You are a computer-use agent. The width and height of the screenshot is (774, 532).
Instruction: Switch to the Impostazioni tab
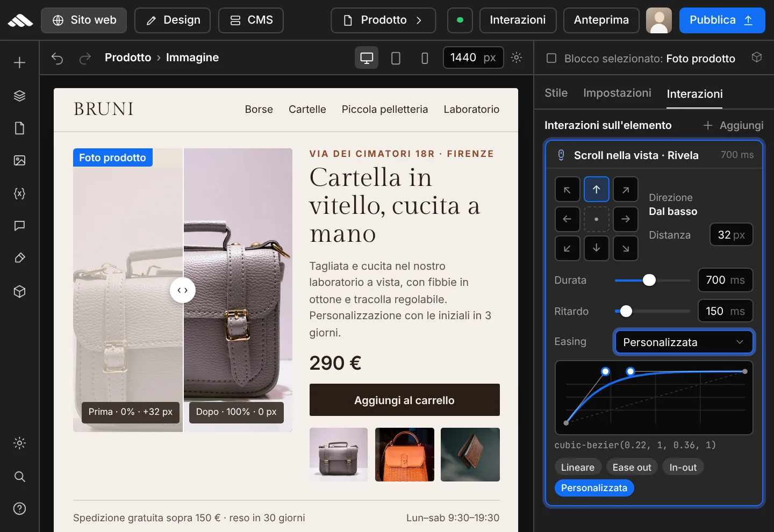pyautogui.click(x=617, y=93)
